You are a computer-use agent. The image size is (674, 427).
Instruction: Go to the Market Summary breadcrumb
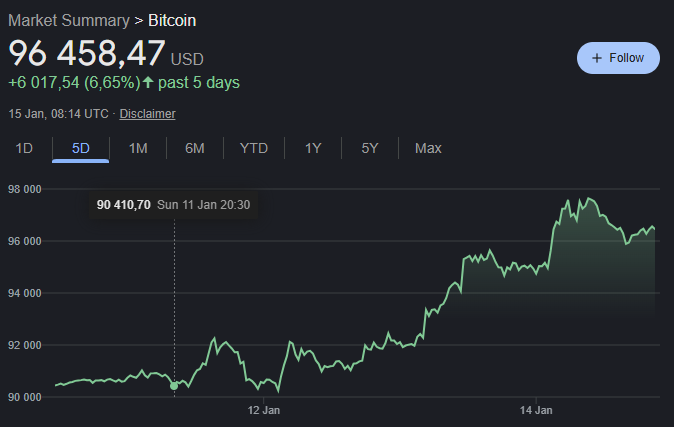click(69, 21)
